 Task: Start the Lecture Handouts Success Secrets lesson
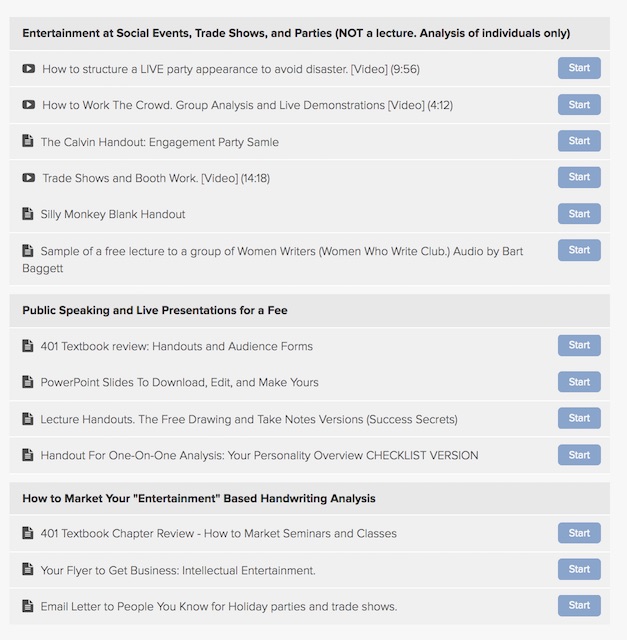click(x=579, y=418)
